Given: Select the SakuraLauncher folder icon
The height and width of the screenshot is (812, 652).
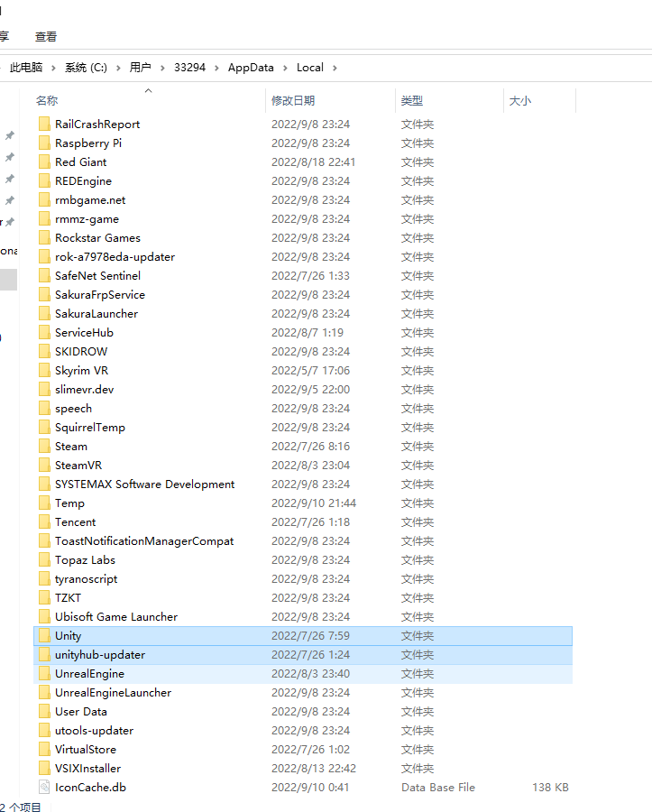Looking at the screenshot, I should pyautogui.click(x=44, y=313).
